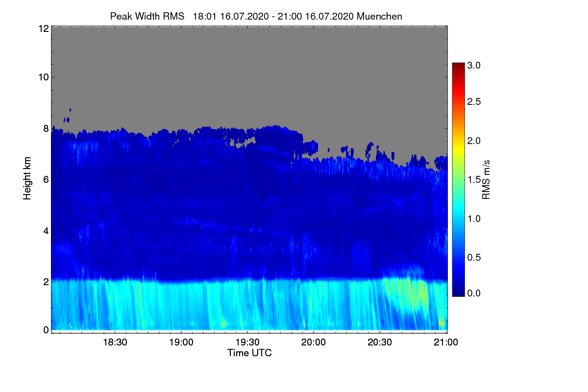Click the 20:00 time tick label
588x392 pixels.
coord(314,342)
